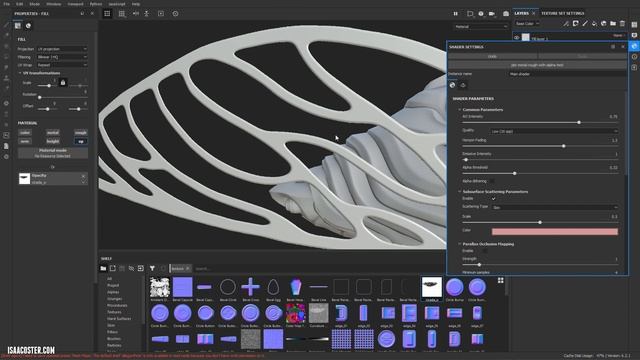Open the highlighted Shader Settings sidebar icon

[634, 46]
